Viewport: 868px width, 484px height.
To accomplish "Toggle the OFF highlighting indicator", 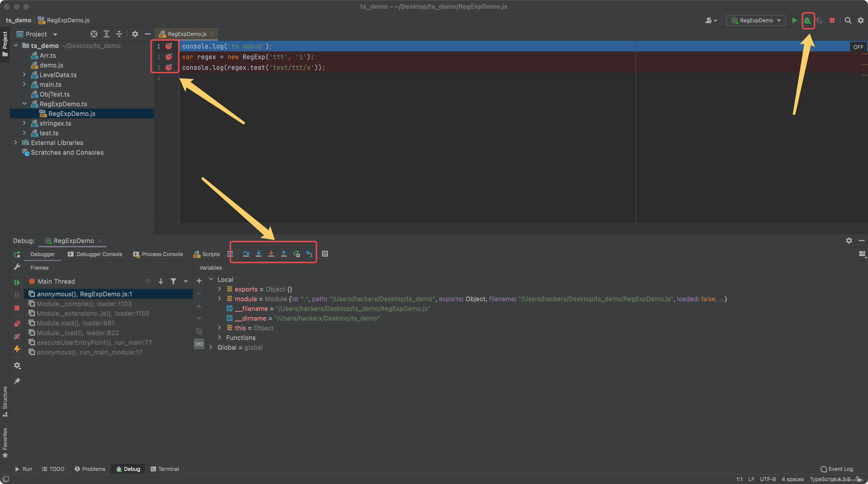I will 858,47.
